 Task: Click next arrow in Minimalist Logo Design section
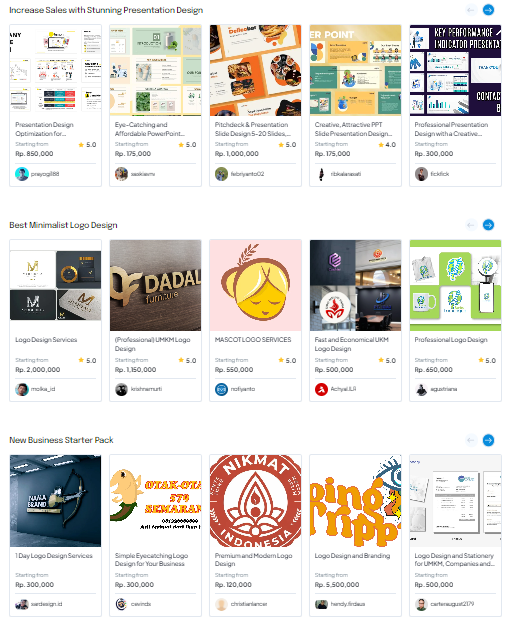tap(488, 225)
